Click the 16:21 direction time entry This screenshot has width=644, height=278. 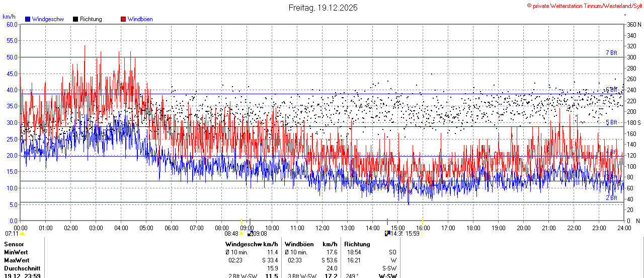pos(354,260)
